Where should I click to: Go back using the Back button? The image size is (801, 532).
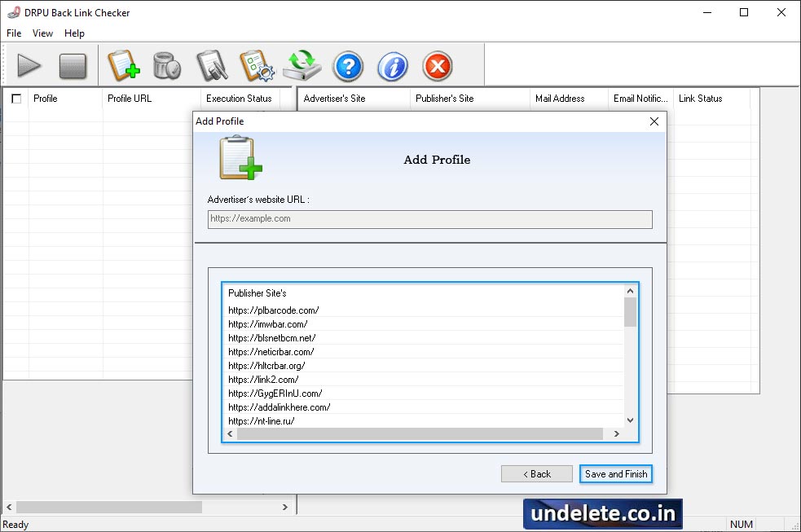[x=537, y=474]
